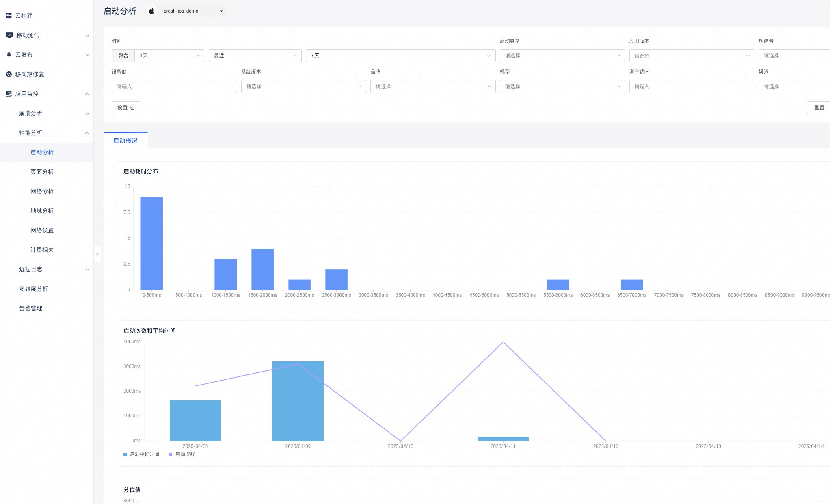Click the 应用监控 chart icon
The height and width of the screenshot is (504, 830).
(x=9, y=94)
